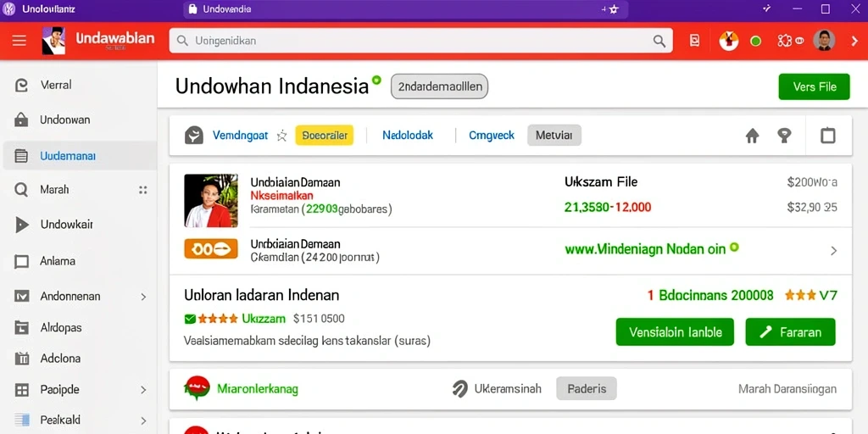This screenshot has height=434, width=868.
Task: Click the round red-white avatar badge in header
Action: [x=728, y=41]
